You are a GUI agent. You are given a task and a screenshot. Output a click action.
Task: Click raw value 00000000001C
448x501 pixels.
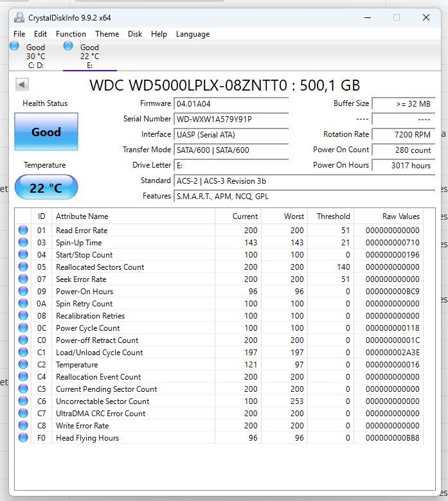coord(392,340)
